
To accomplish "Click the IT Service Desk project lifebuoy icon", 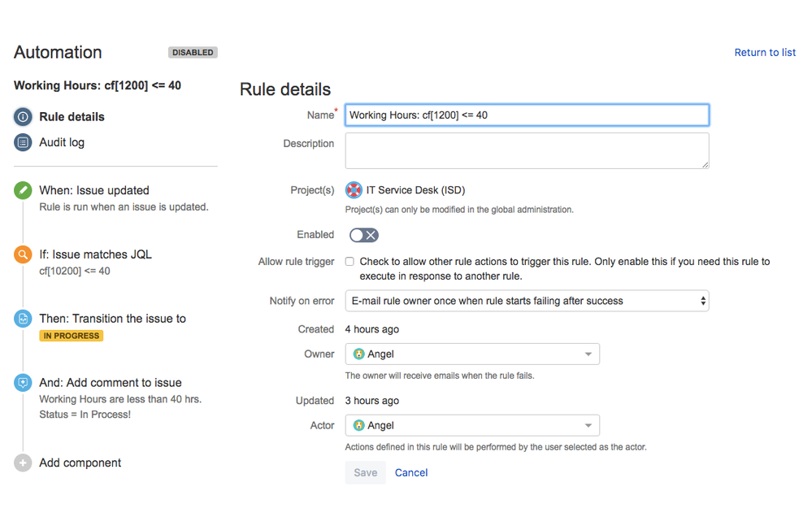I will (x=354, y=190).
